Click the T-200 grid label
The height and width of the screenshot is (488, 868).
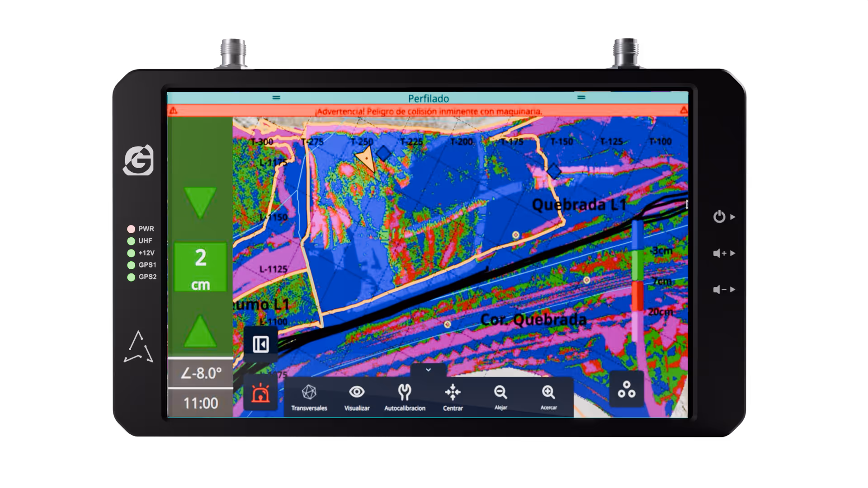(462, 142)
